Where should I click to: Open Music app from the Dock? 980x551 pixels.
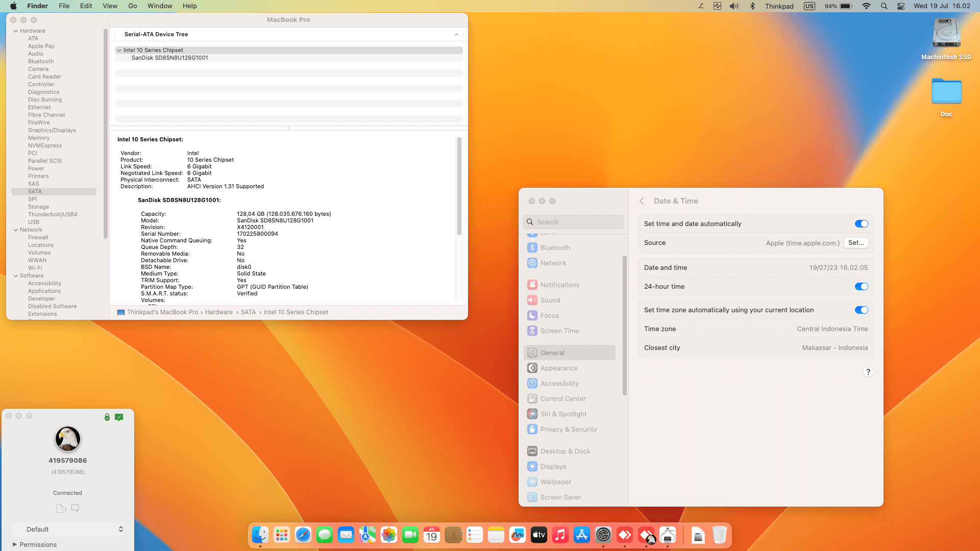click(560, 535)
